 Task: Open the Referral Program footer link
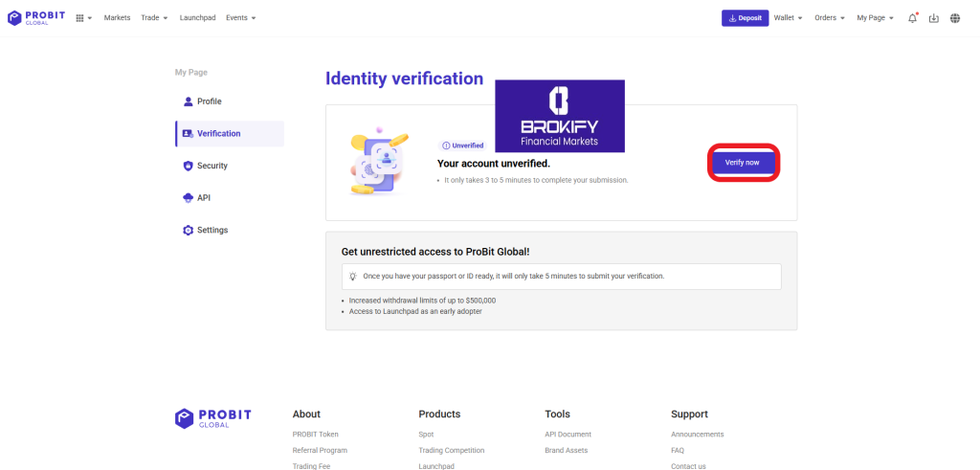[320, 450]
